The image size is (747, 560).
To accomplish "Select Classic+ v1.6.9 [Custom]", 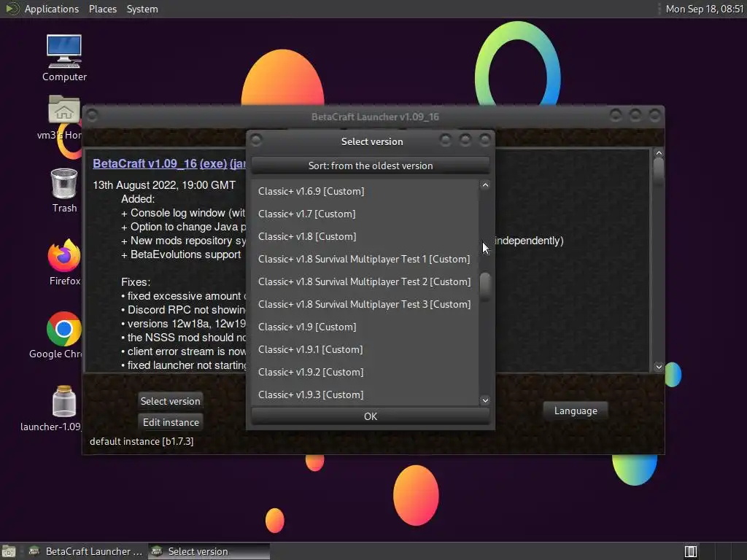I will pyautogui.click(x=365, y=191).
